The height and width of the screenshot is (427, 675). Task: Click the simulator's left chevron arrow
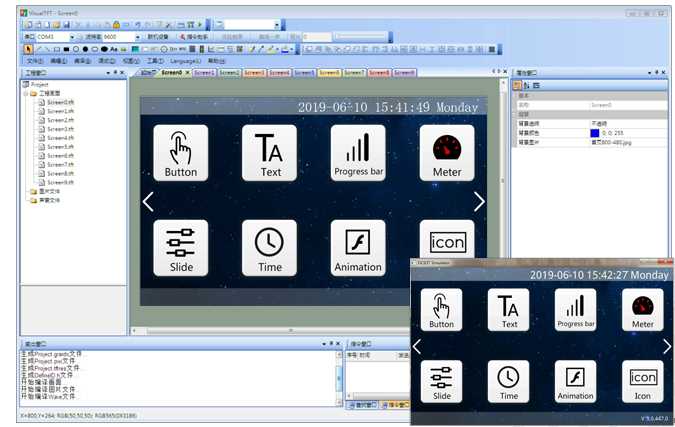coord(417,346)
